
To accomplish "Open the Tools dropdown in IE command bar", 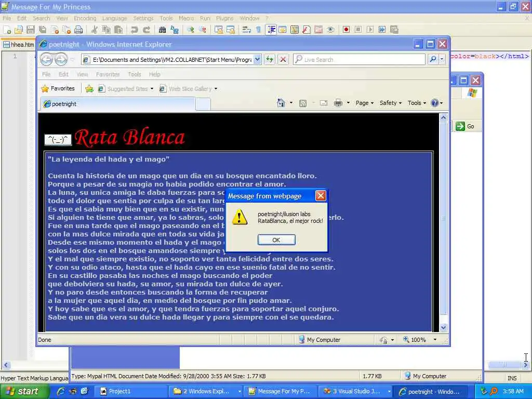I will point(417,103).
